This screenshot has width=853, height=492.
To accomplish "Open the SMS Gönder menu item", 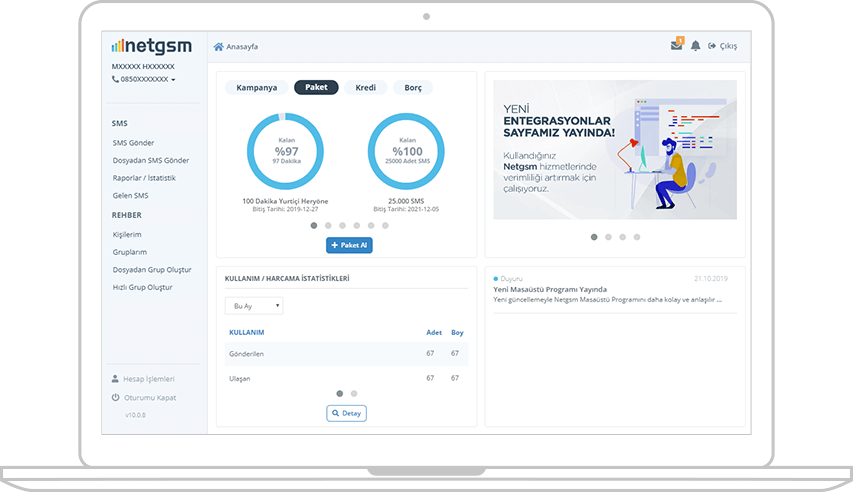I will tap(133, 143).
